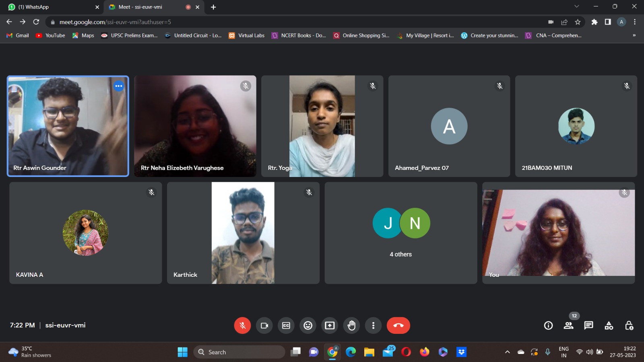
Task: Click the Windows taskbar Search box
Action: pyautogui.click(x=239, y=352)
